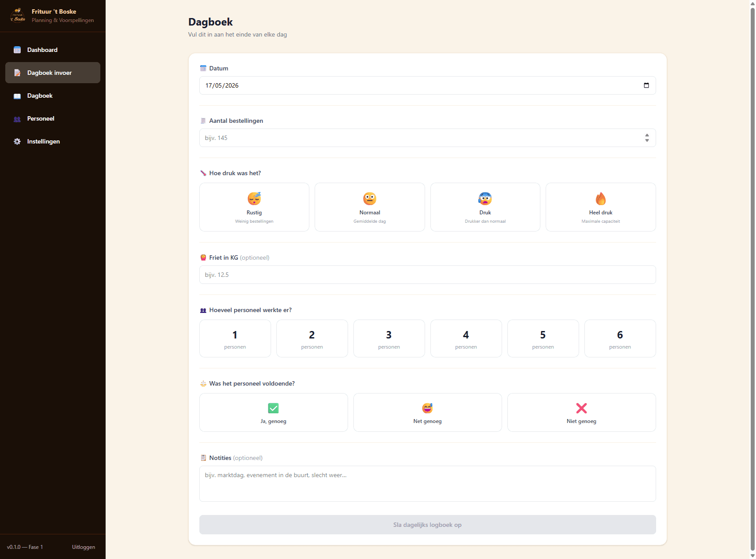The image size is (756, 559).
Task: Click the Dagboek page heading
Action: 210,22
